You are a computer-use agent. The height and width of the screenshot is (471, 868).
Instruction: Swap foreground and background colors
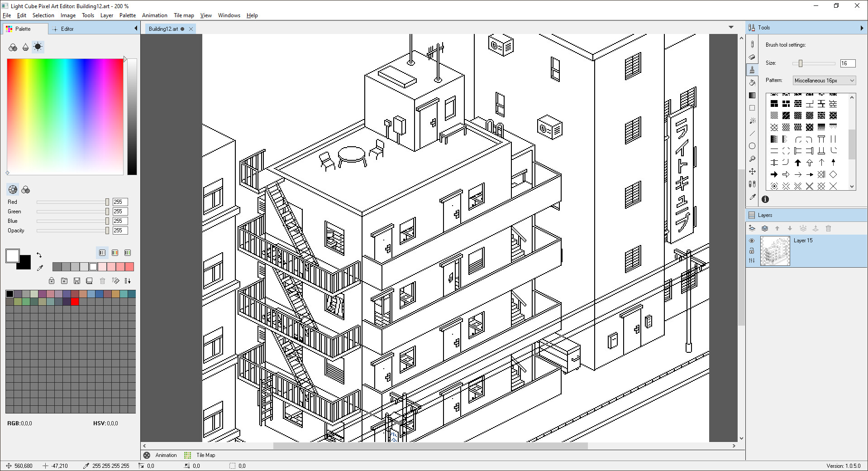tap(39, 255)
